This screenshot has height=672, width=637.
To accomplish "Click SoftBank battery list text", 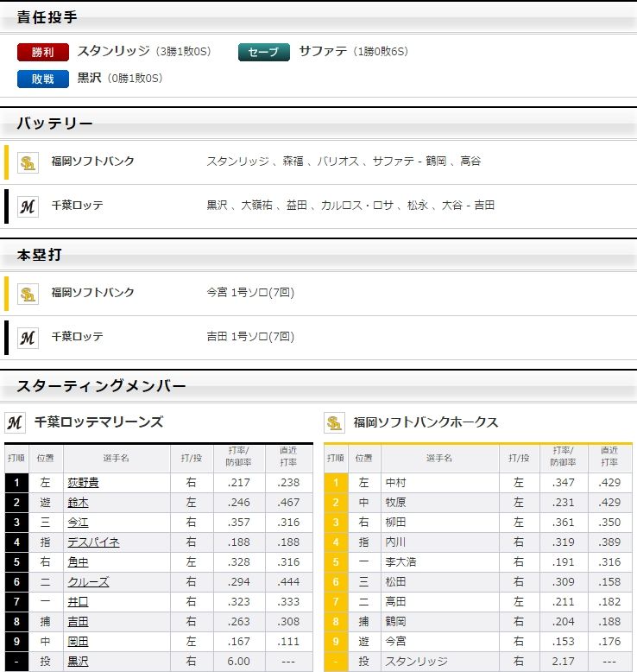I will 344,162.
